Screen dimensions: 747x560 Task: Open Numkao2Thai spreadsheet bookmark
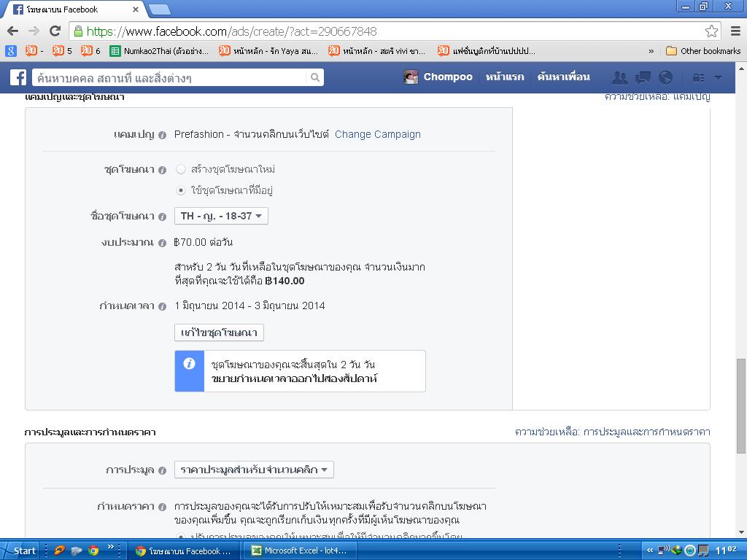[x=159, y=51]
